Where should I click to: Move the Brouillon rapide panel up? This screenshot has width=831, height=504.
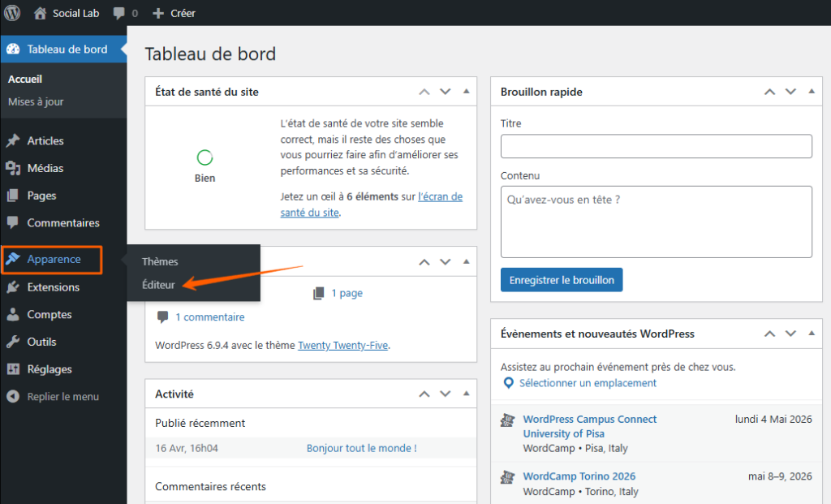click(769, 92)
